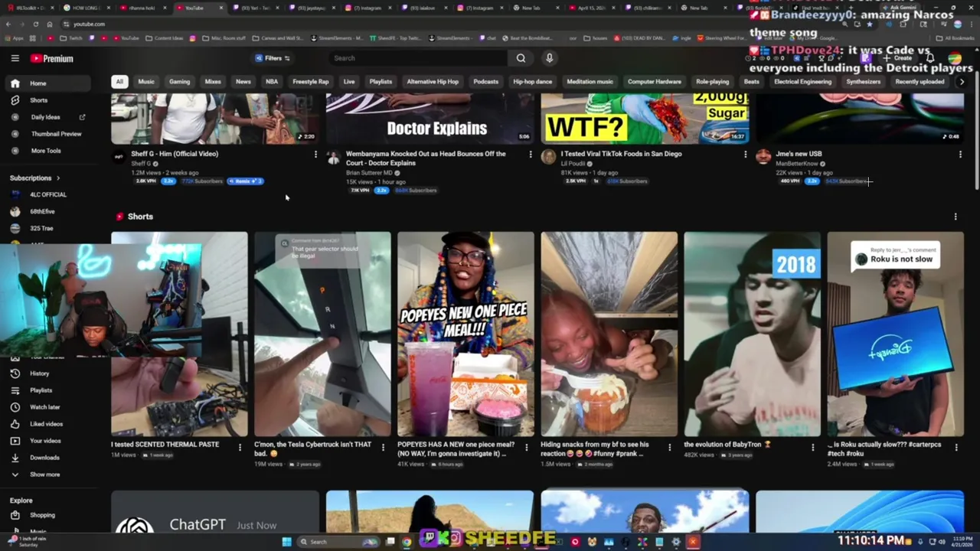This screenshot has height=551, width=980.
Task: Open Daily Ideas in the sidebar
Action: point(50,117)
